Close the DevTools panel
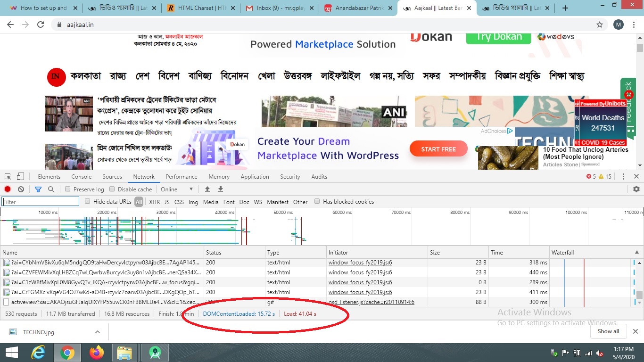The height and width of the screenshot is (362, 644). point(636,177)
